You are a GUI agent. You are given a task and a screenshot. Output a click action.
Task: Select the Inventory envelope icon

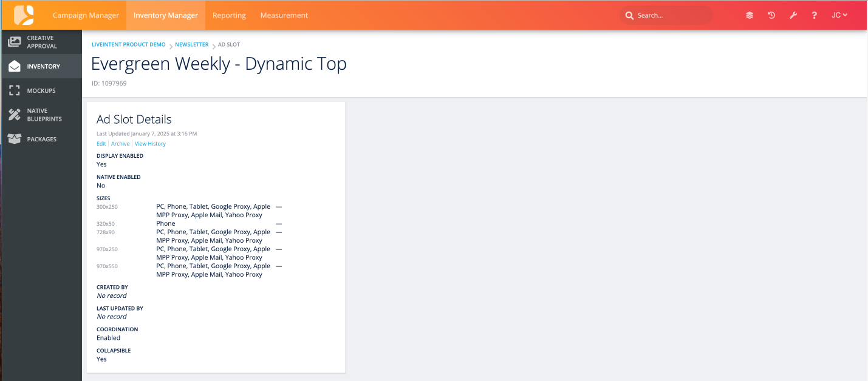[x=15, y=66]
